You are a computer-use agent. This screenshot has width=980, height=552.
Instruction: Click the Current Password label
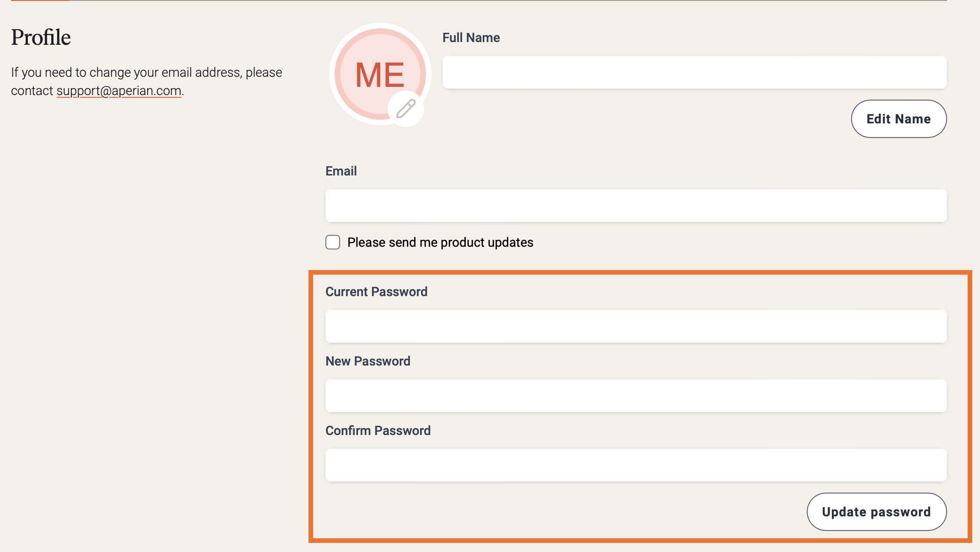[376, 292]
